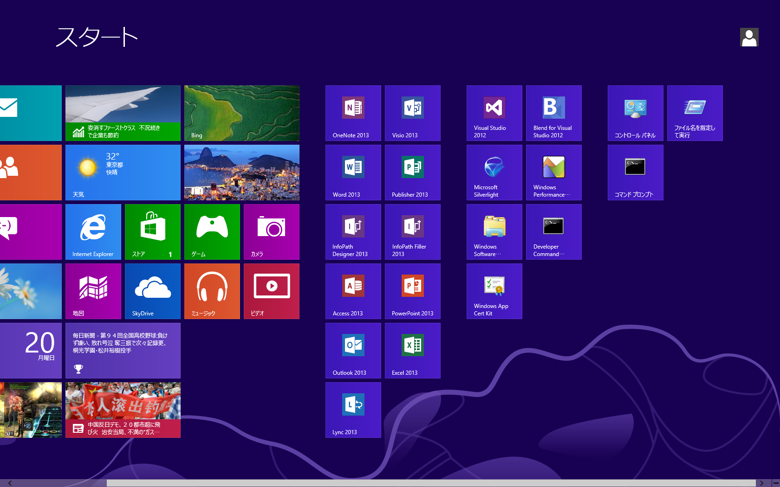The height and width of the screenshot is (487, 780).
Task: Launch Windows Performance tile
Action: point(554,173)
